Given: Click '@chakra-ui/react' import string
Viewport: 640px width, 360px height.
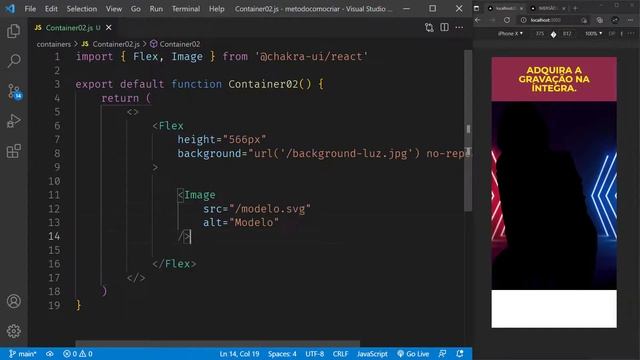Looking at the screenshot, I should (311, 56).
